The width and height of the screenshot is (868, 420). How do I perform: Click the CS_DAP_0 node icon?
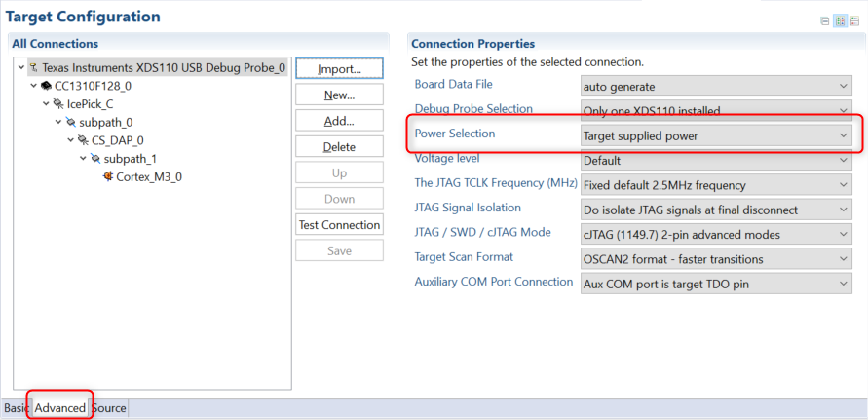83,140
